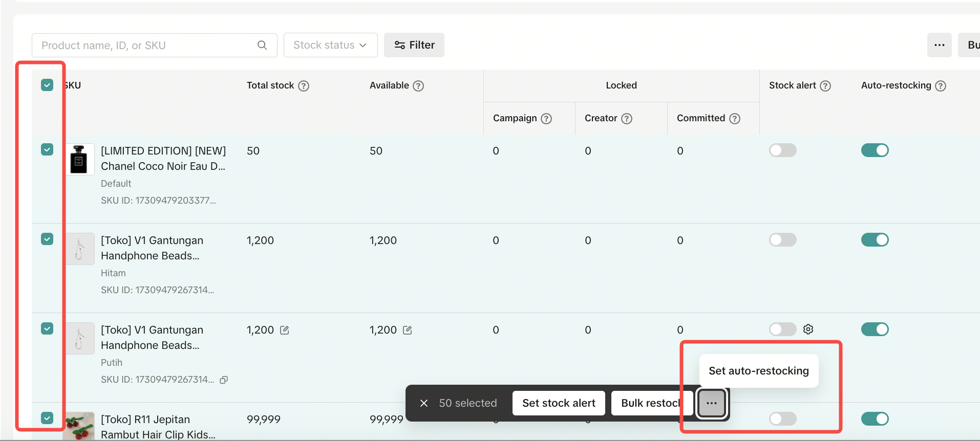This screenshot has height=441, width=980.
Task: Open stock alert gear settings icon
Action: click(x=808, y=329)
